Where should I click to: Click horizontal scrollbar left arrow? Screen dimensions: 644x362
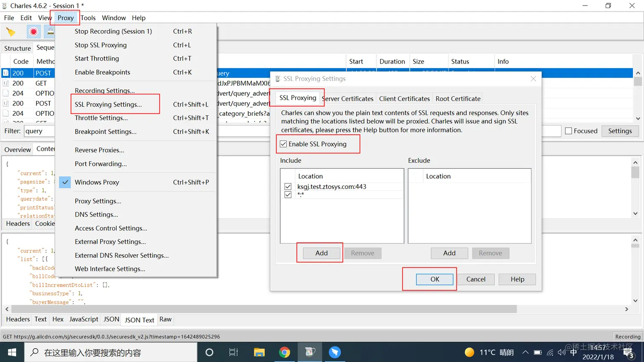[x=7, y=309]
